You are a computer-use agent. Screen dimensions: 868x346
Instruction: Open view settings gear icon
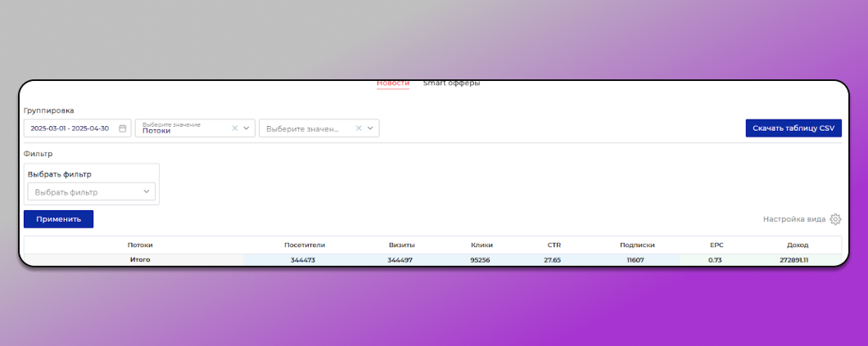click(x=835, y=219)
